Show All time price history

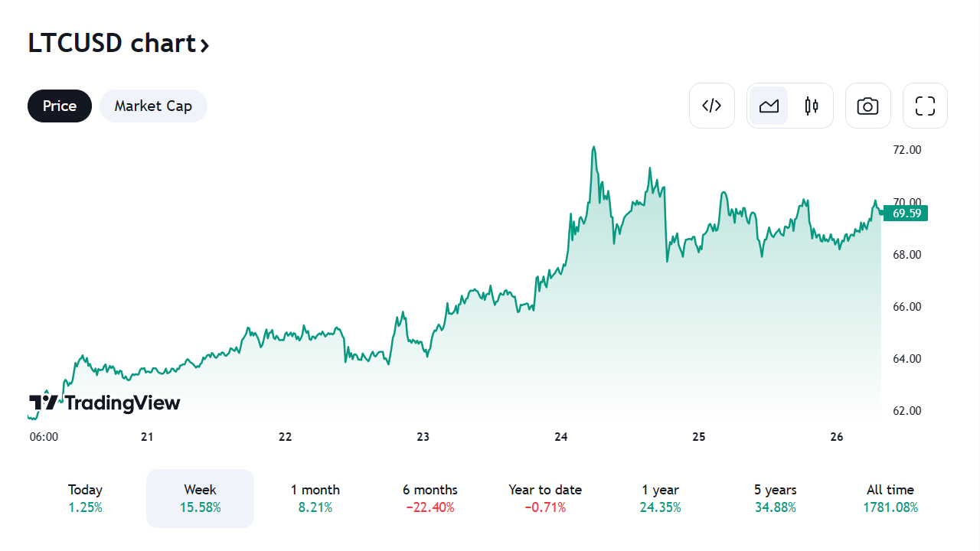click(890, 498)
